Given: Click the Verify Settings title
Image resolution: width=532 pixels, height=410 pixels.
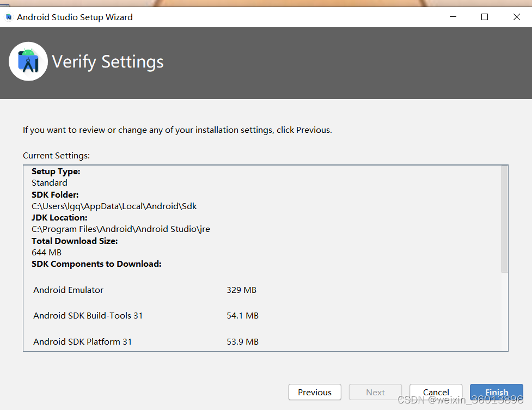Looking at the screenshot, I should [108, 62].
